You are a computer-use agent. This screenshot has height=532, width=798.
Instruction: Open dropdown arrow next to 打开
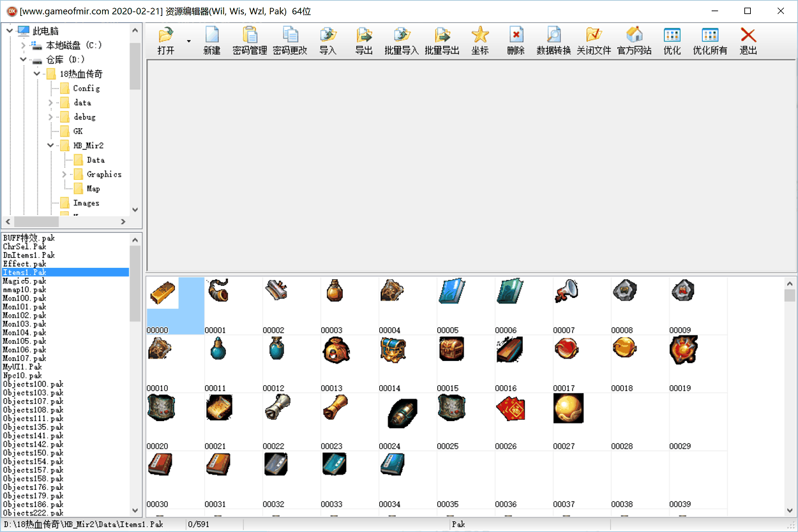pos(188,41)
